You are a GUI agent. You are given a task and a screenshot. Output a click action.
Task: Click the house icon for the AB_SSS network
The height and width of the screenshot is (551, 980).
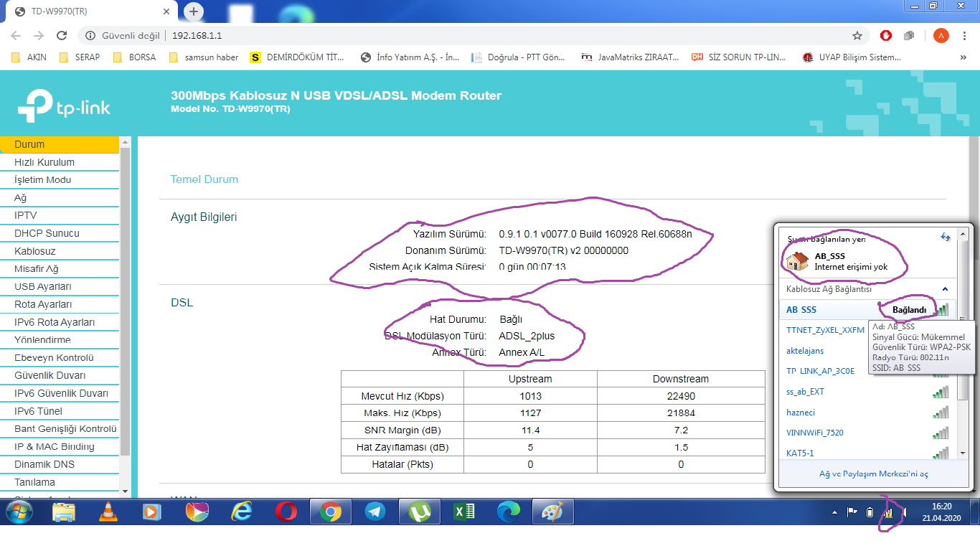798,261
